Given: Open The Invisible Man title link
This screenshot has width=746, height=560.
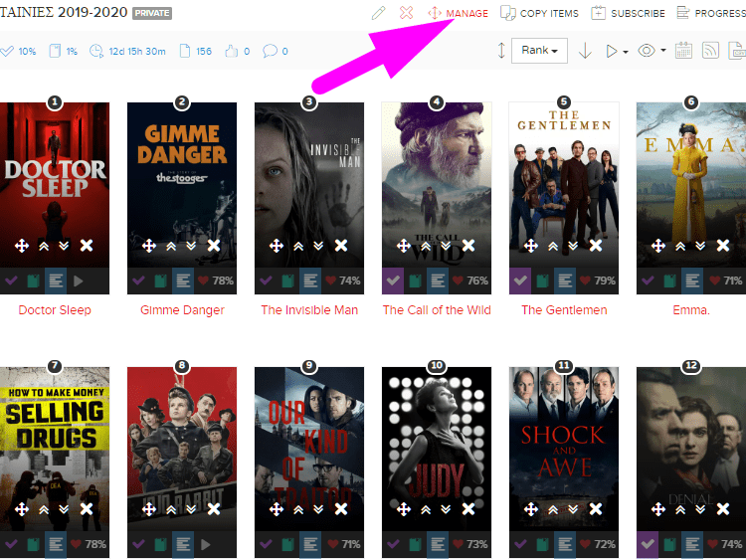Looking at the screenshot, I should 309,310.
